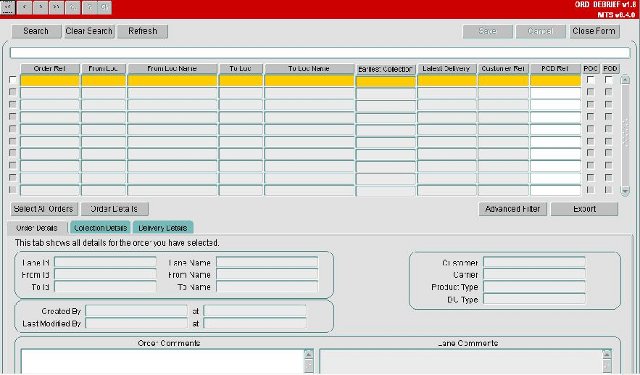Switch to the Collection Details tab
This screenshot has height=375, width=640.
point(100,228)
